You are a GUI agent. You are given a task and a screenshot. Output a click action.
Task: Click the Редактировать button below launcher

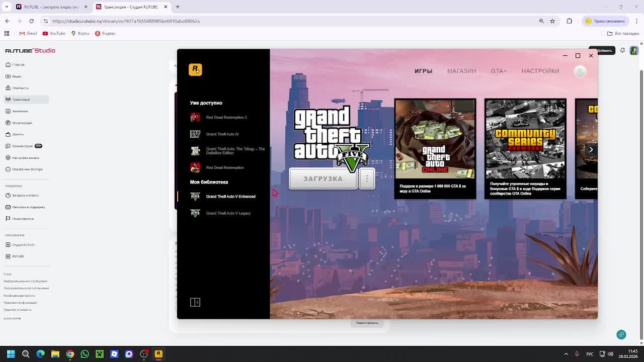(x=367, y=323)
